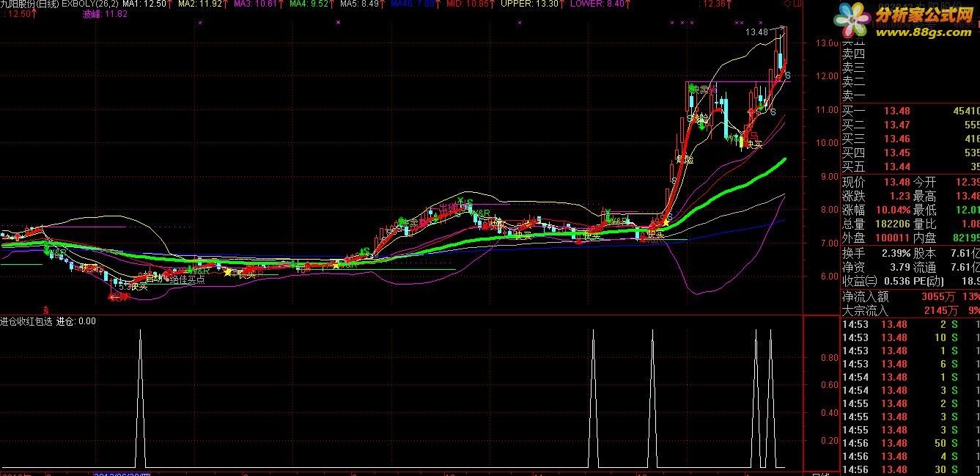Select the 买三 bid row at 13.46
This screenshot has height=476, width=980.
[910, 139]
